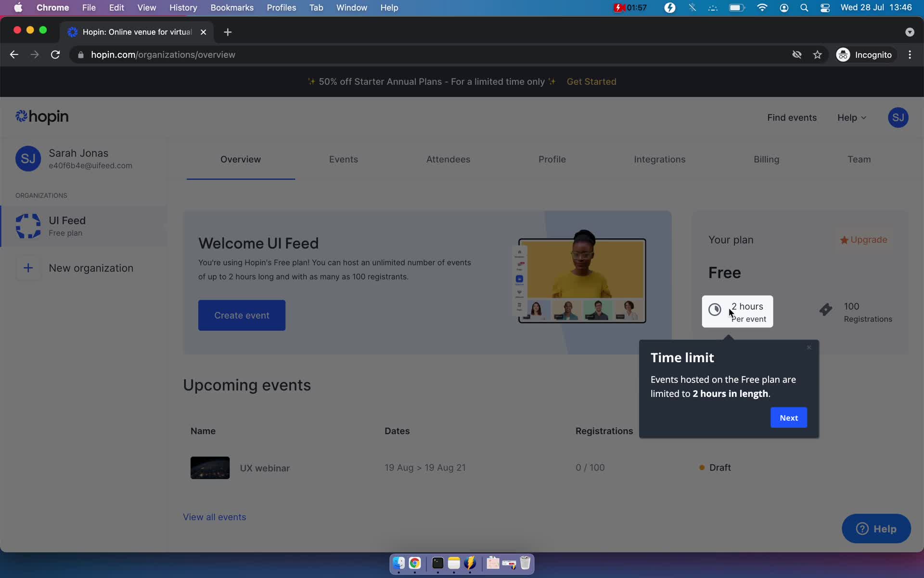
Task: Click the reload page icon
Action: pyautogui.click(x=55, y=55)
